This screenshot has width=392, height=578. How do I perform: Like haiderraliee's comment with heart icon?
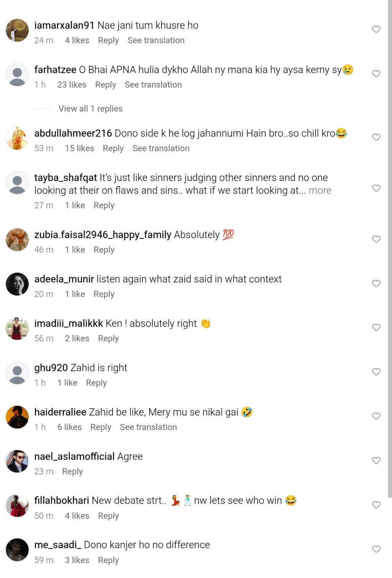(x=376, y=416)
